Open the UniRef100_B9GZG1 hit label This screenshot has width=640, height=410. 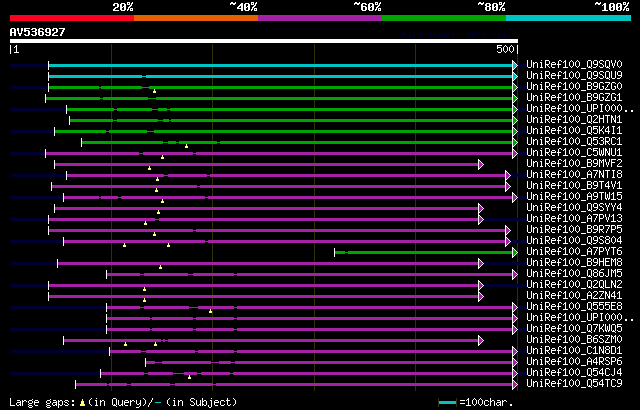pyautogui.click(x=574, y=98)
